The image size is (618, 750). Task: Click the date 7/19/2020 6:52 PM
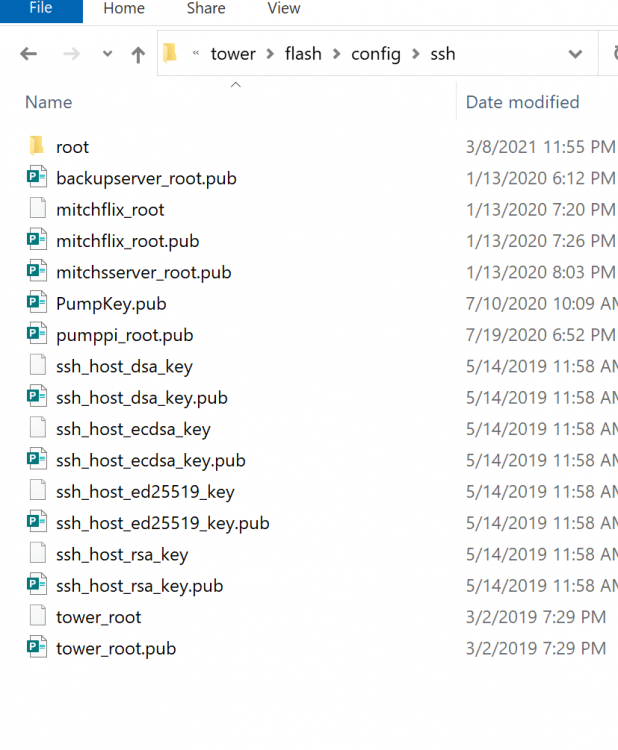(x=541, y=335)
